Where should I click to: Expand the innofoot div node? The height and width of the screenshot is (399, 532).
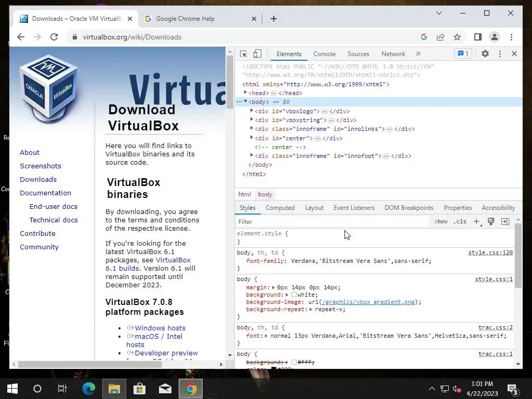click(x=251, y=155)
